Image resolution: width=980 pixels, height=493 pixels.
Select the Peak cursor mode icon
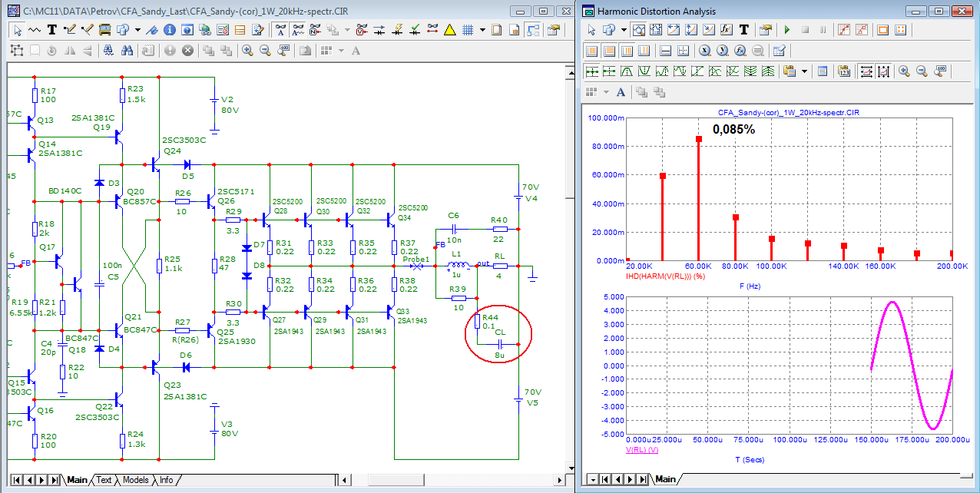(627, 71)
